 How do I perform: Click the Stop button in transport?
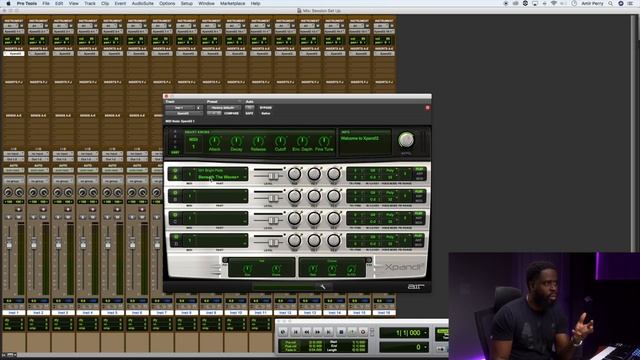pos(341,332)
